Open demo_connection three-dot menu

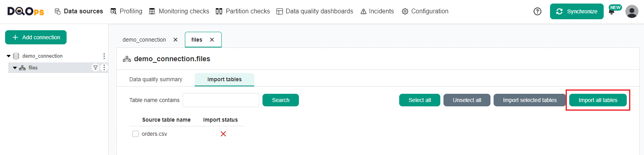pyautogui.click(x=104, y=56)
